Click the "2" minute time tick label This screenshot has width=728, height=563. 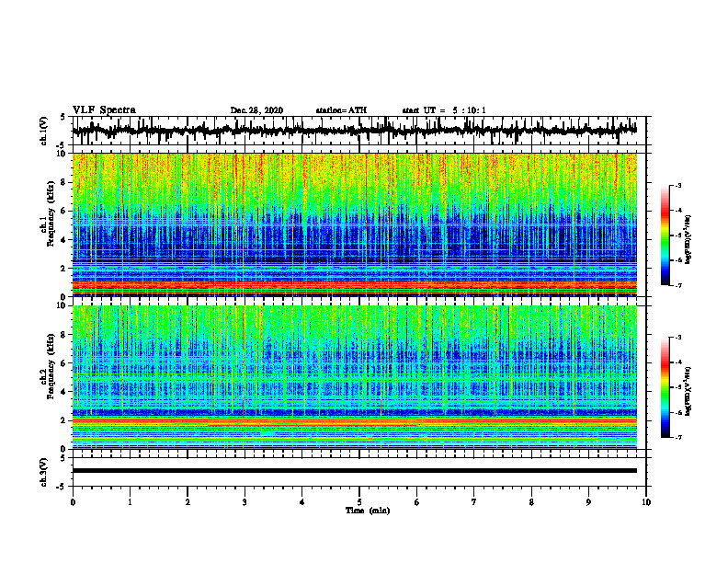pos(188,502)
